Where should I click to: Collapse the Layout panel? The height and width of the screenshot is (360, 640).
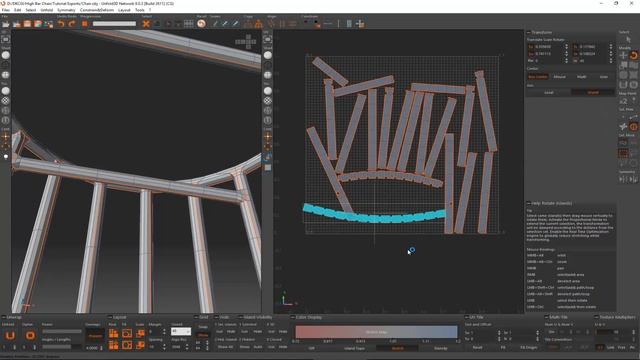110,317
